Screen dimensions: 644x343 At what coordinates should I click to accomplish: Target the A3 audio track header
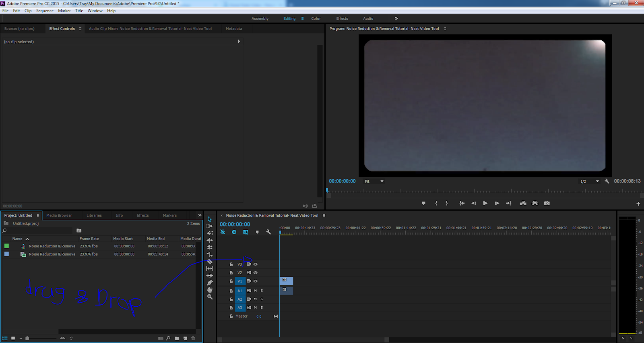(x=240, y=308)
